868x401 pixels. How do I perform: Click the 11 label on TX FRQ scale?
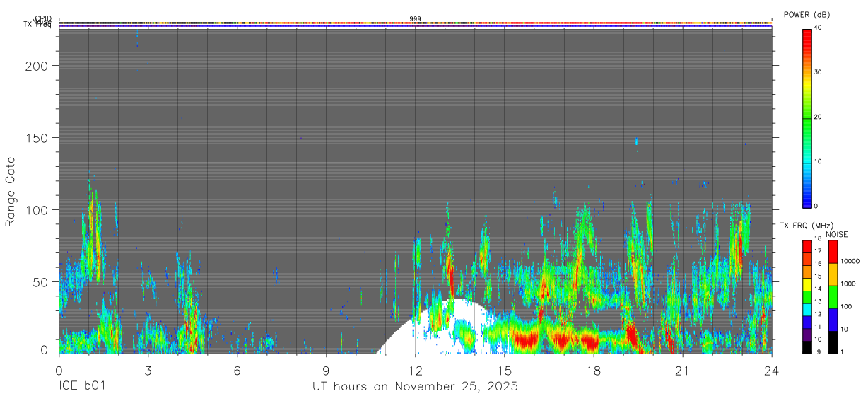click(x=818, y=327)
